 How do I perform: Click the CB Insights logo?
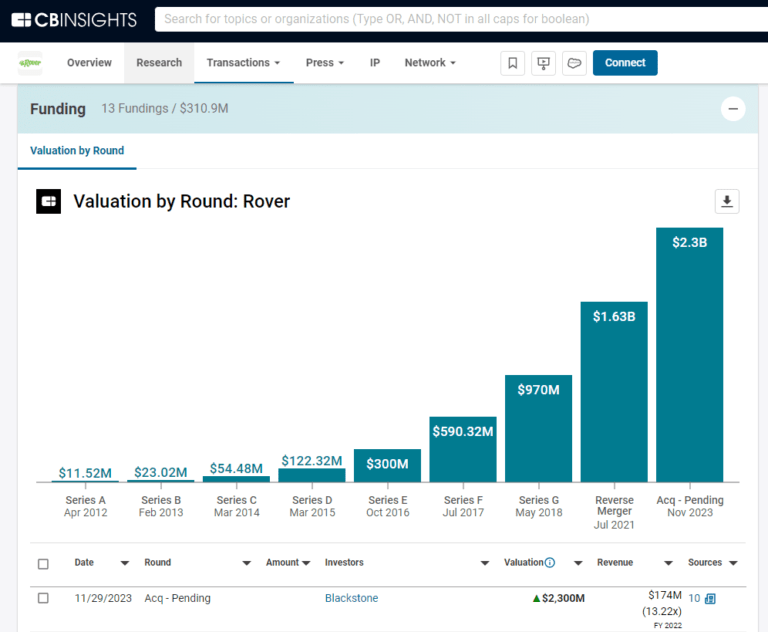pos(73,19)
